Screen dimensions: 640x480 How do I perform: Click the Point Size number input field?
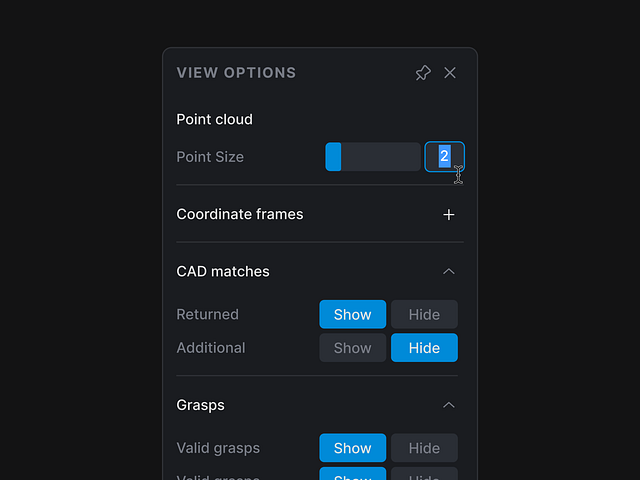tap(444, 157)
